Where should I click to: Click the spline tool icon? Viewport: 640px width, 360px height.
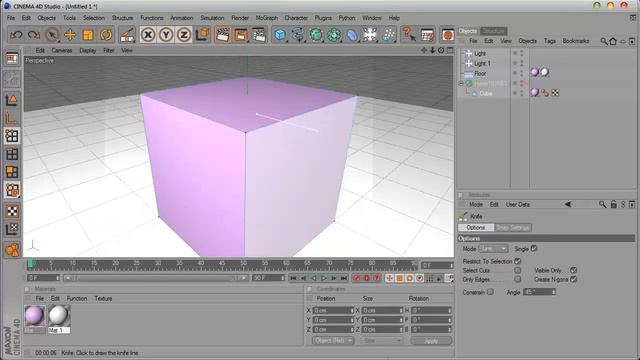[298, 35]
